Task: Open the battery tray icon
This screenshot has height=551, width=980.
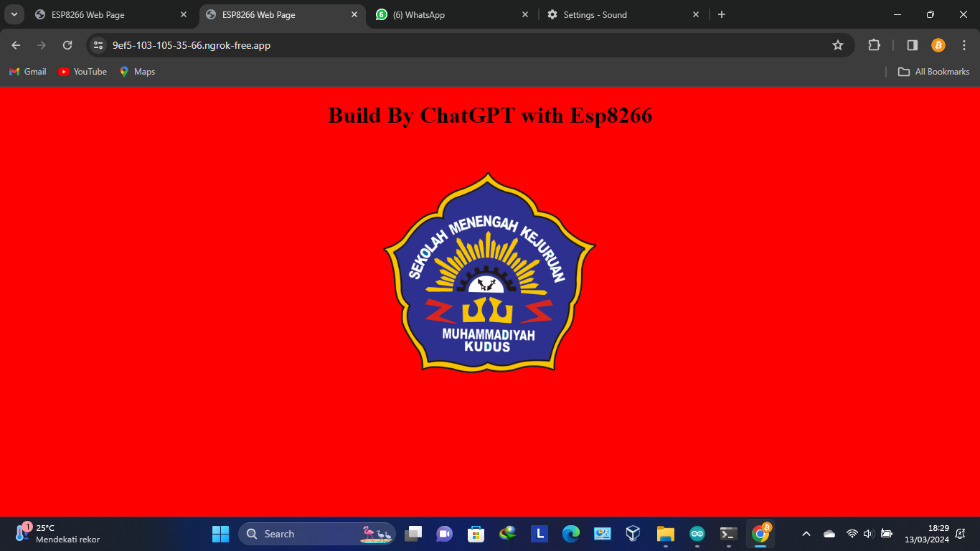Action: pyautogui.click(x=887, y=534)
